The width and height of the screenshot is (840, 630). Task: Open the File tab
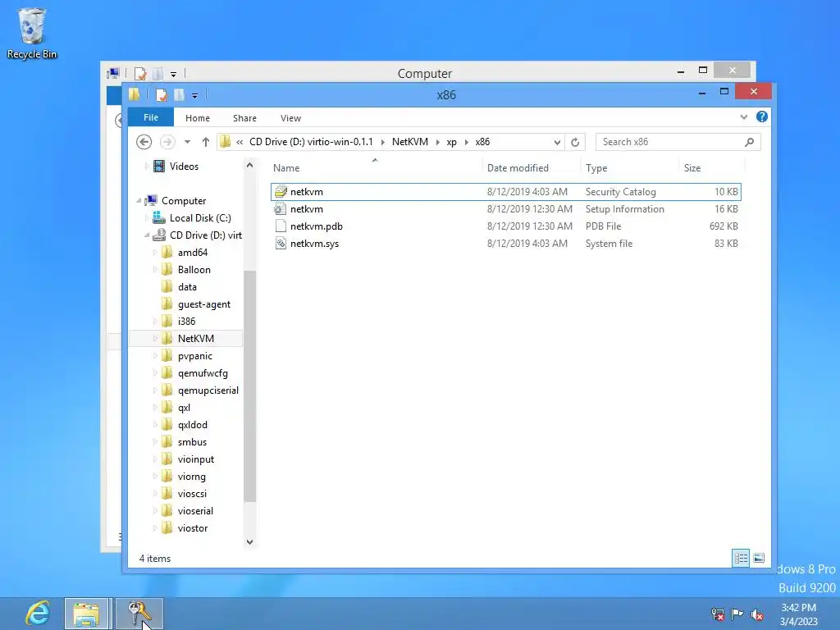click(151, 117)
